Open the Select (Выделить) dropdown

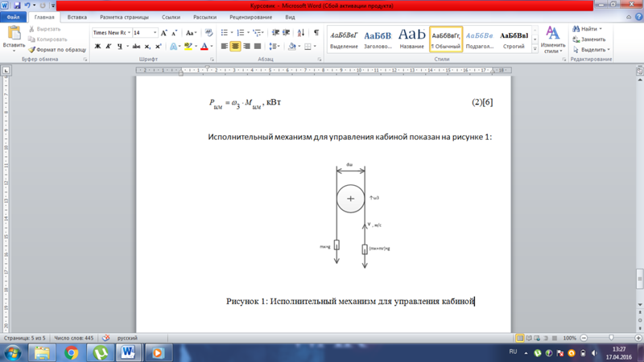pos(592,50)
